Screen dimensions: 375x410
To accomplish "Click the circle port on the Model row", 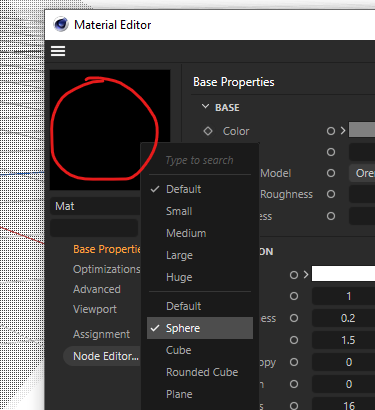I will tap(331, 173).
